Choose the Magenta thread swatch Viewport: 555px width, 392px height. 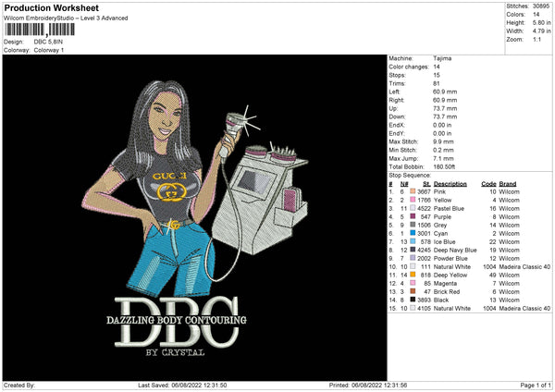413,283
